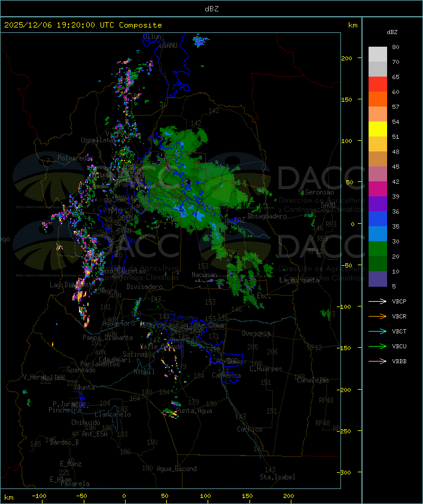This screenshot has width=423, height=504.
Task: Pick the light orange 54-57 dBZ swatch
Action: (378, 114)
